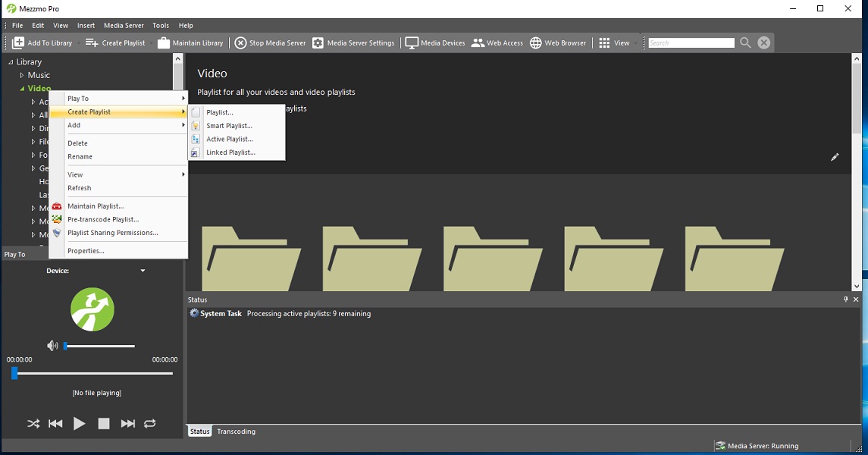Open the Play To context submenu
The height and width of the screenshot is (455, 868).
click(118, 99)
